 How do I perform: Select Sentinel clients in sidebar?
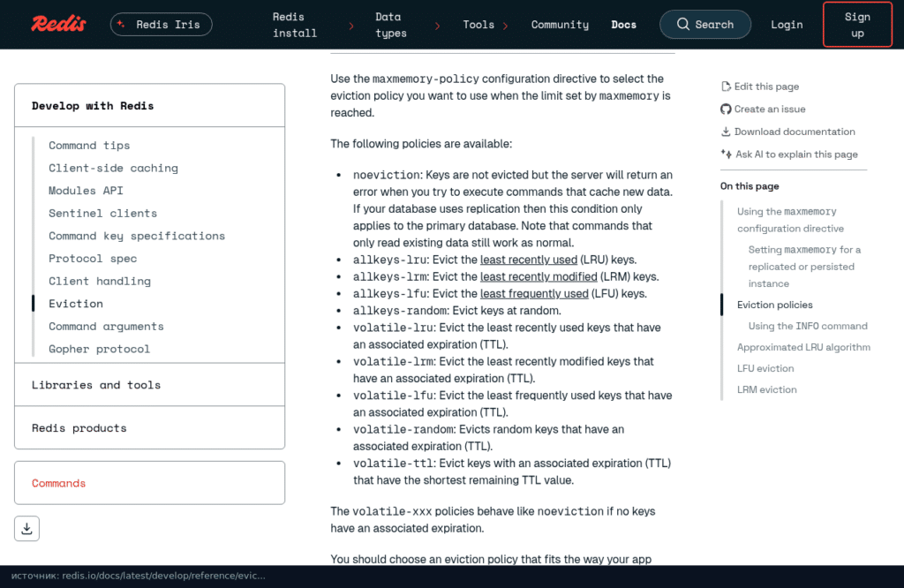[x=102, y=214]
